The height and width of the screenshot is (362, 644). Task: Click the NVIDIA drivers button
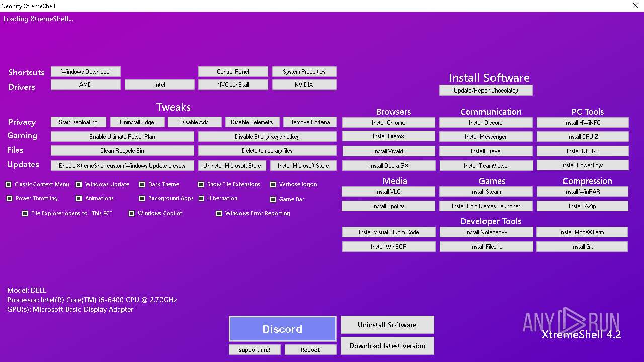click(304, 85)
